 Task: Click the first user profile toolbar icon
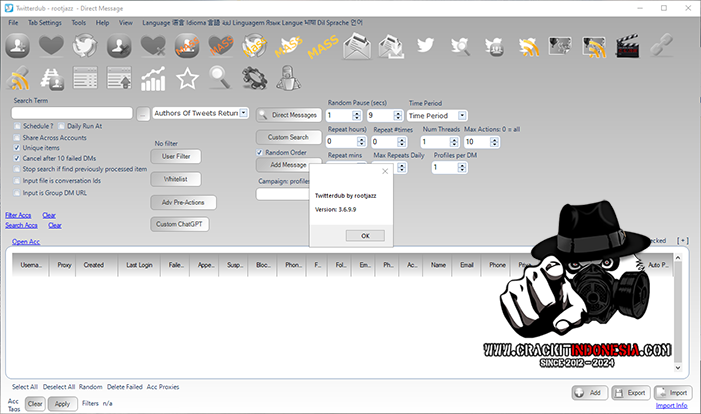(18, 46)
